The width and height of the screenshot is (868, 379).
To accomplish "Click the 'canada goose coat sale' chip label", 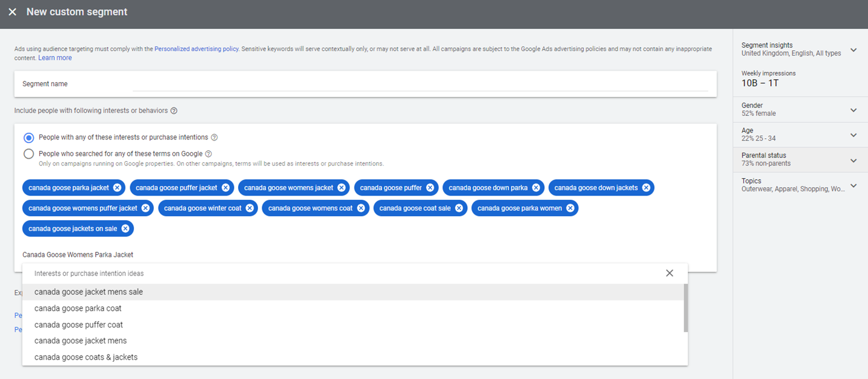I will (415, 208).
